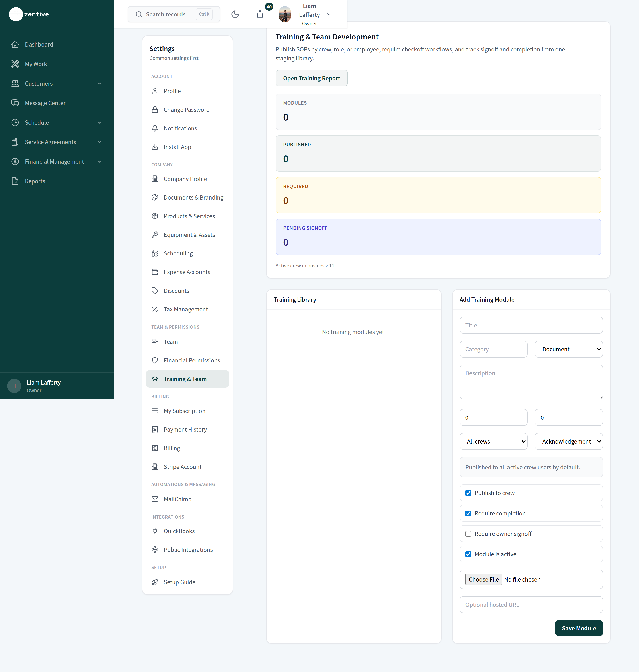The height and width of the screenshot is (672, 639).
Task: Click the Reports document icon
Action: [15, 181]
